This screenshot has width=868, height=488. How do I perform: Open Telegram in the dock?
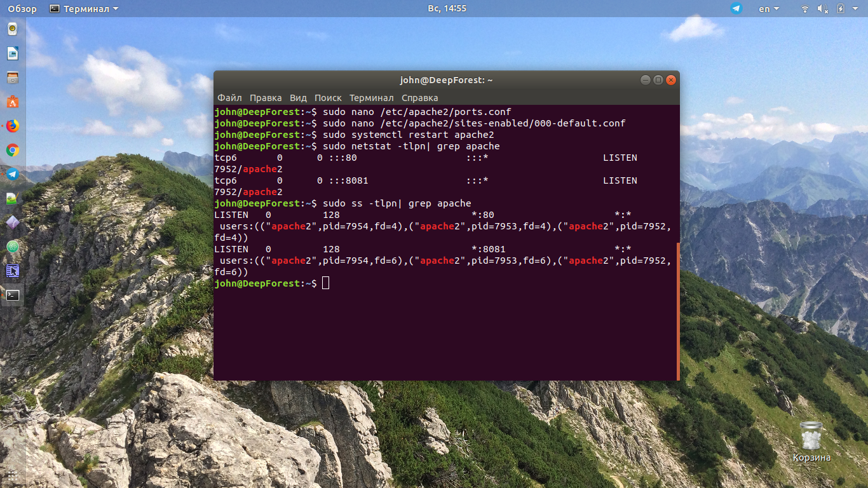click(13, 174)
